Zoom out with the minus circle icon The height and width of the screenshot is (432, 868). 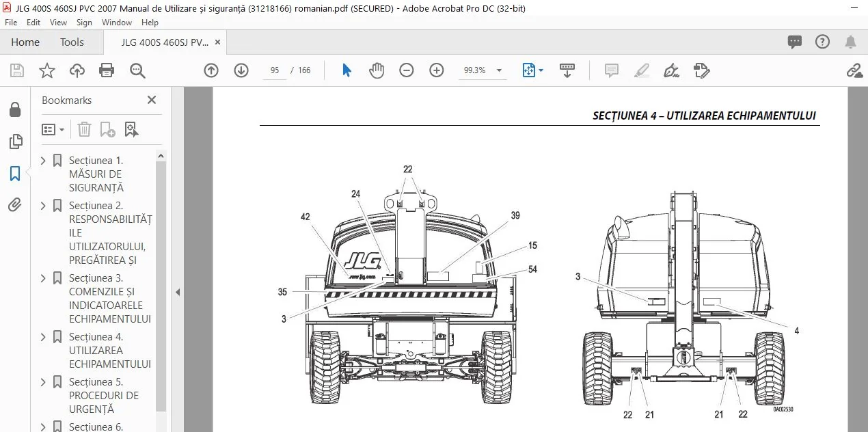coord(407,70)
